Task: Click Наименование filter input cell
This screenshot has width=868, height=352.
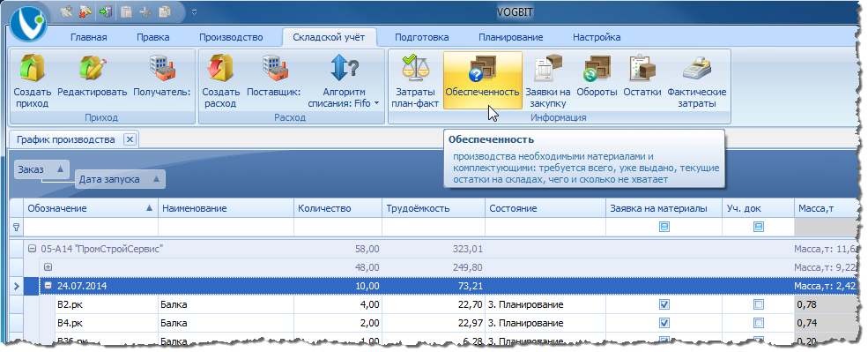Action: click(226, 227)
